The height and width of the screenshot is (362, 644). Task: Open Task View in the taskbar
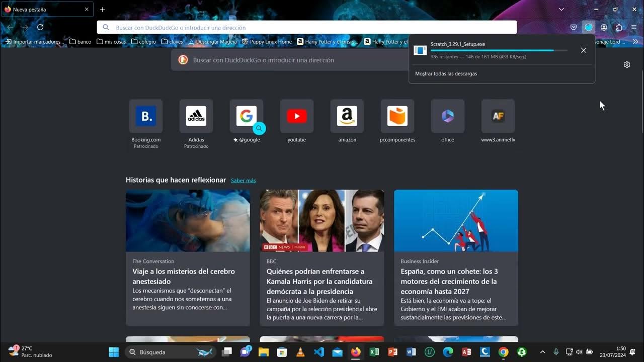(227, 352)
